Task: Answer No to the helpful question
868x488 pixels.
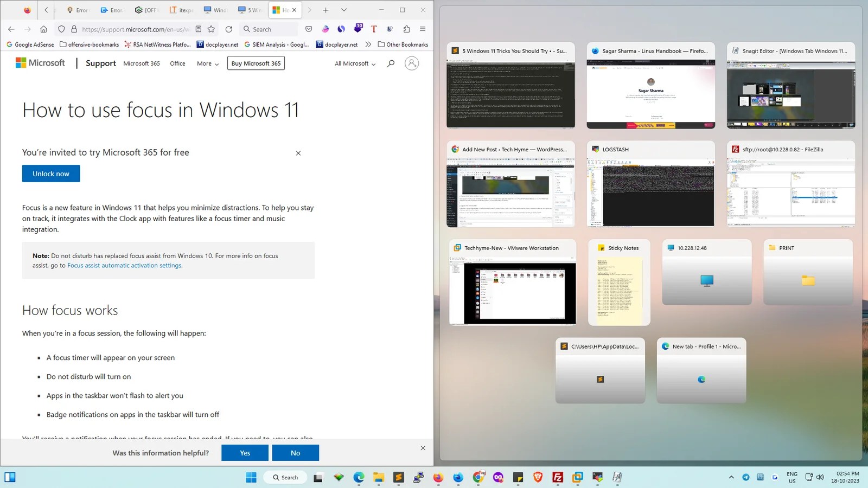Action: pyautogui.click(x=296, y=453)
